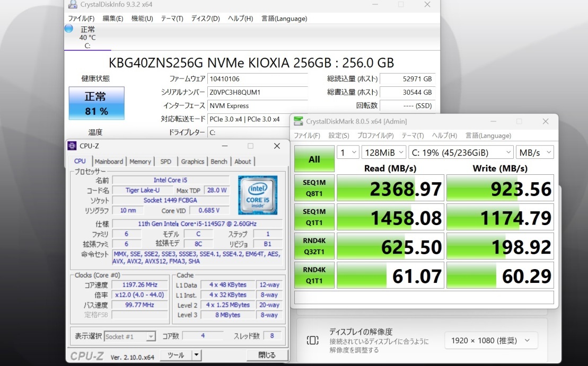
Task: Open the C: 19% drive selection dropdown
Action: click(461, 153)
